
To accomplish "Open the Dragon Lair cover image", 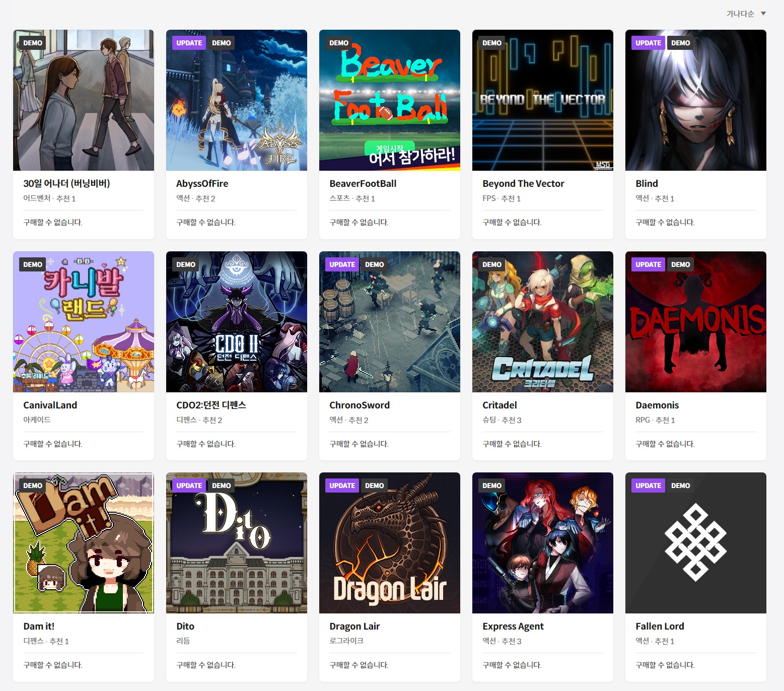I will (390, 543).
